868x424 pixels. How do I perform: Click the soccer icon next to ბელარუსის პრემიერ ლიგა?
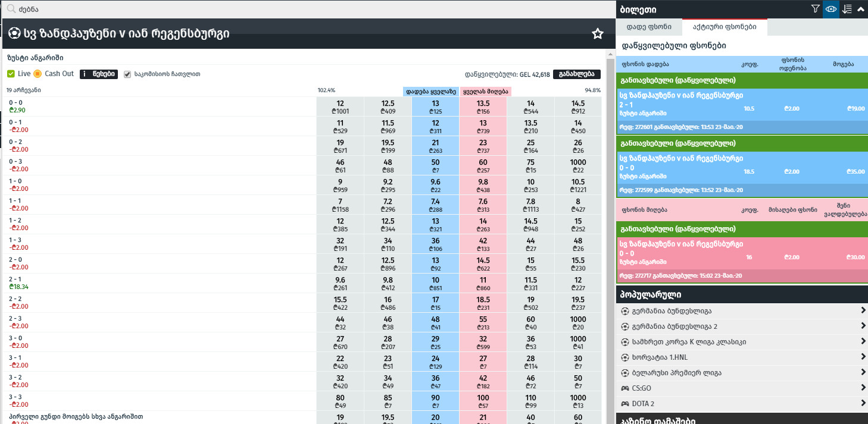625,373
